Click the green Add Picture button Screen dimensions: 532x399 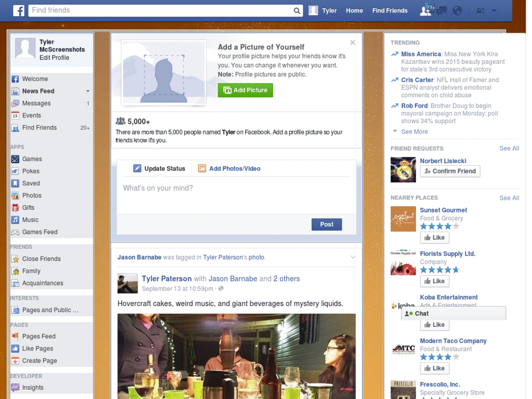(245, 90)
